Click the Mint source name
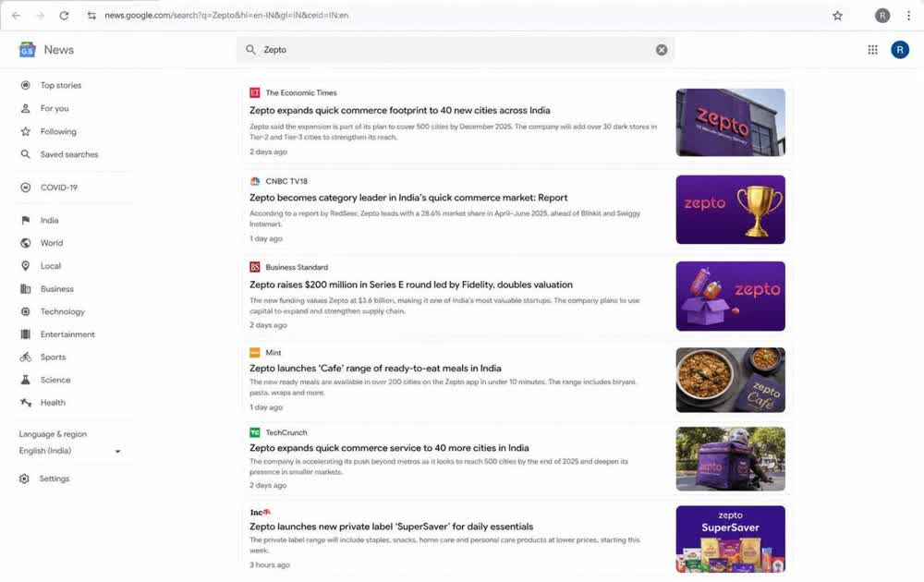The width and height of the screenshot is (924, 582). point(274,352)
